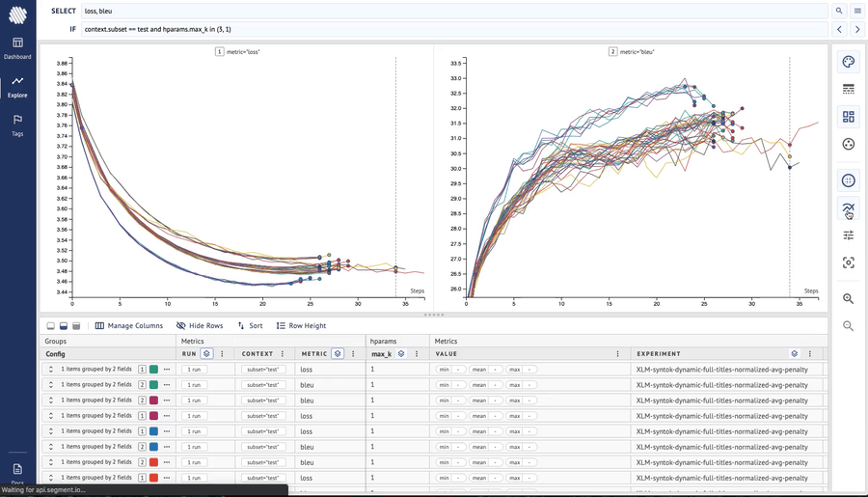
Task: Expand the magenta bleu group row
Action: [51, 400]
